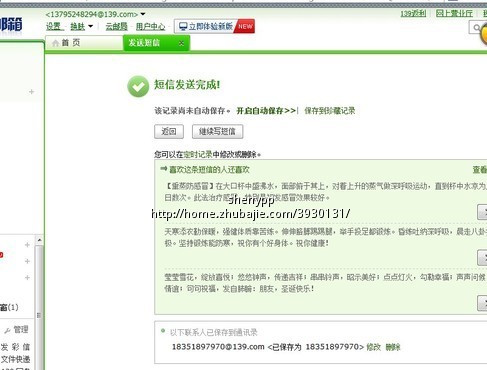Open the account dropdown beside 13795248294@139.com
Screen dimensions: 487x370
coord(143,14)
